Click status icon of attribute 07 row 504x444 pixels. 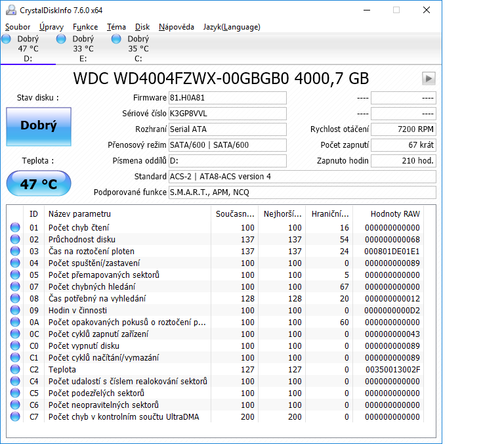tap(15, 286)
